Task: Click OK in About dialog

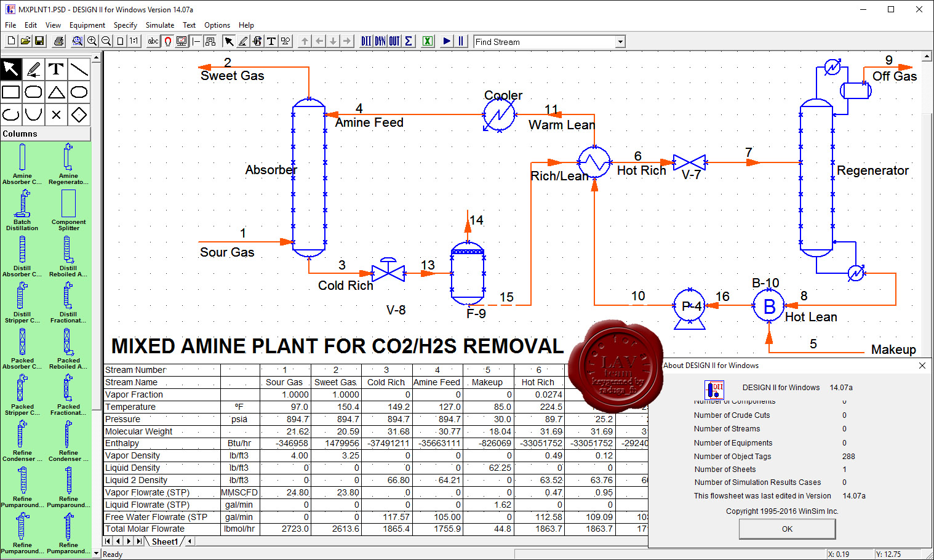Action: [787, 529]
